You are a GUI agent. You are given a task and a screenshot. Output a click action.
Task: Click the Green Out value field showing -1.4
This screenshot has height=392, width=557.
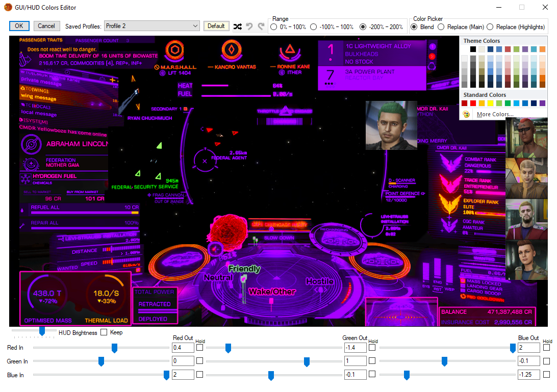tap(355, 348)
